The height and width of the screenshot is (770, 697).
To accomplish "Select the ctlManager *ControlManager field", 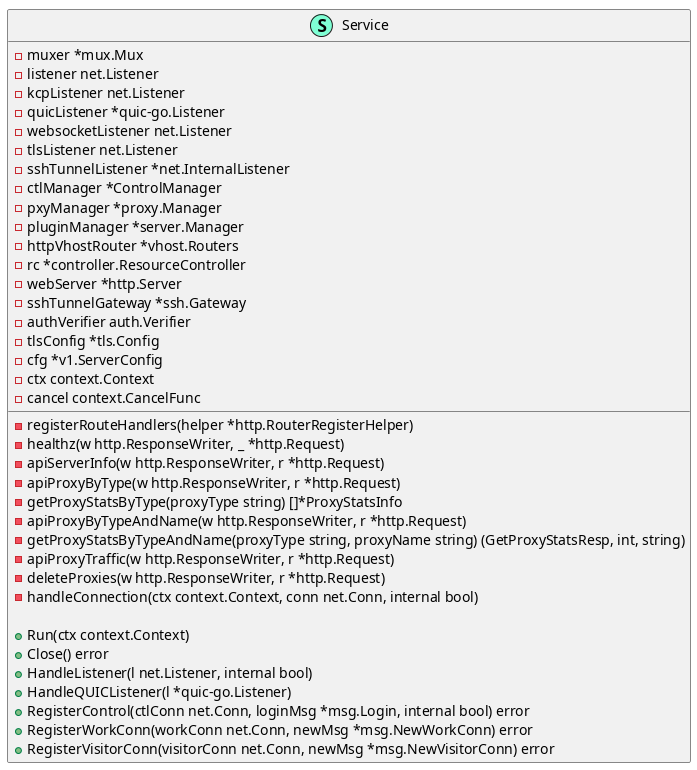I will (124, 188).
